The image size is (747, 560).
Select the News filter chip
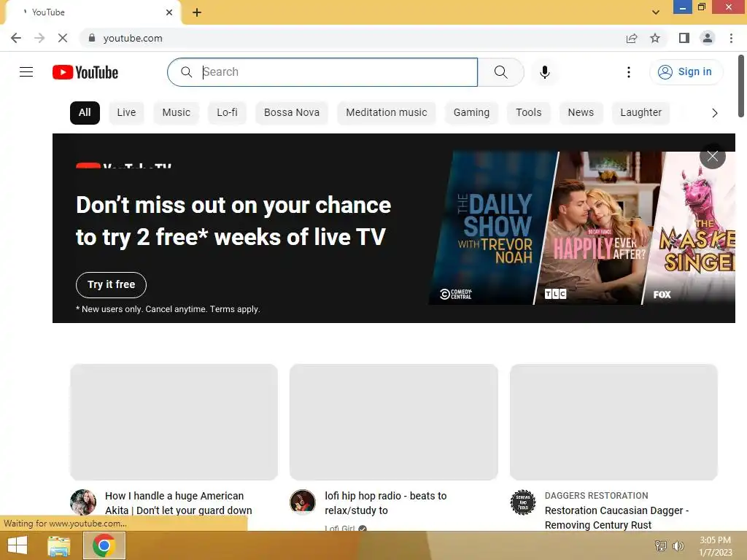tap(581, 113)
